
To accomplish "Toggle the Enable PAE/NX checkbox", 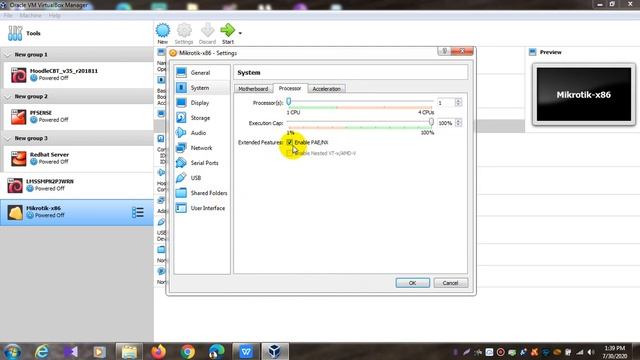I will pos(290,142).
